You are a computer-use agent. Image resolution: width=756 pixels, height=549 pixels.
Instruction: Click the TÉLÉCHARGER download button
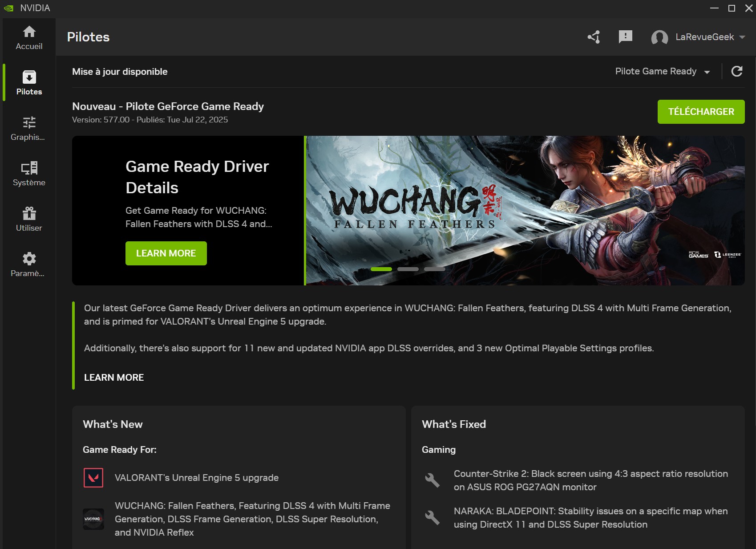click(x=701, y=112)
